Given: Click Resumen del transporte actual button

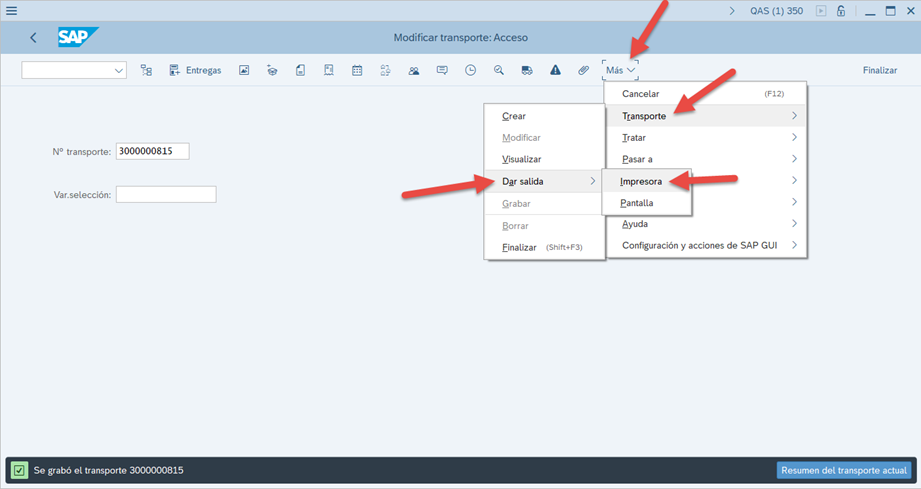Looking at the screenshot, I should click(843, 470).
